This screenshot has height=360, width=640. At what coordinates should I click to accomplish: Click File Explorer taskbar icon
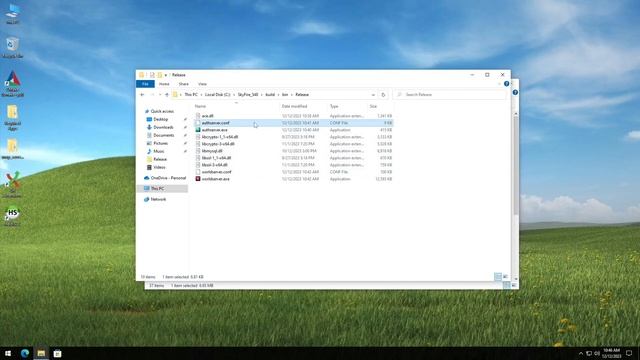point(41,353)
